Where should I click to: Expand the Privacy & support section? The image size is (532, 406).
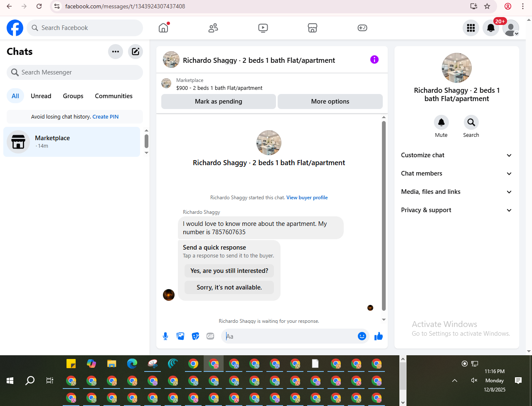(x=457, y=210)
